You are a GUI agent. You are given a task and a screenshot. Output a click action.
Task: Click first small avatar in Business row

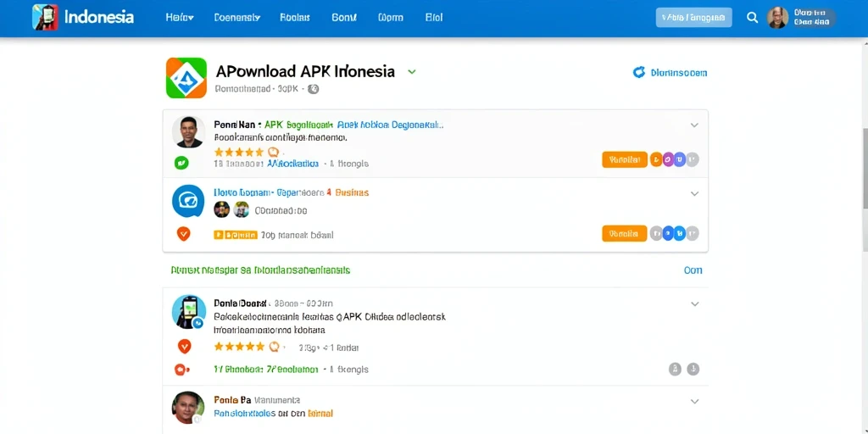(x=222, y=209)
